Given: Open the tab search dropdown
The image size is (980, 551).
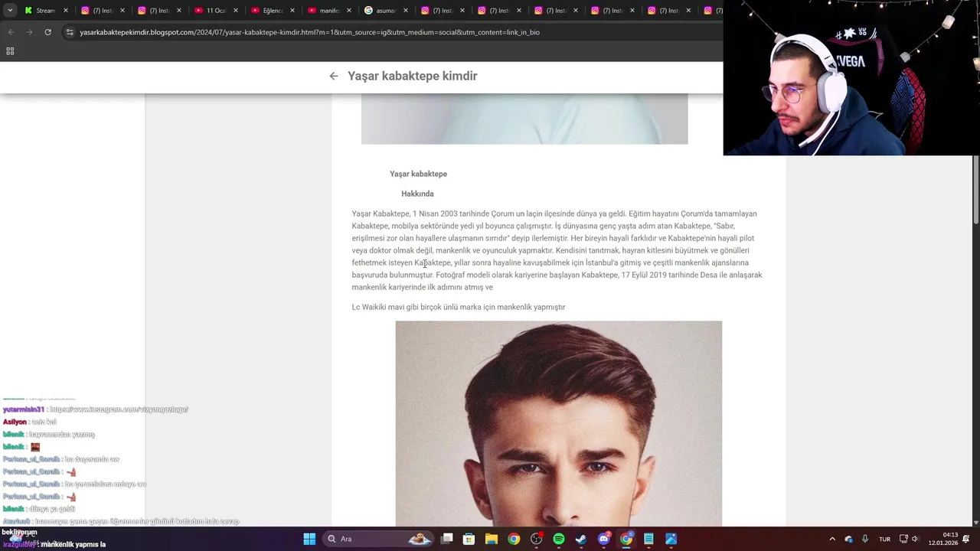Looking at the screenshot, I should click(10, 11).
